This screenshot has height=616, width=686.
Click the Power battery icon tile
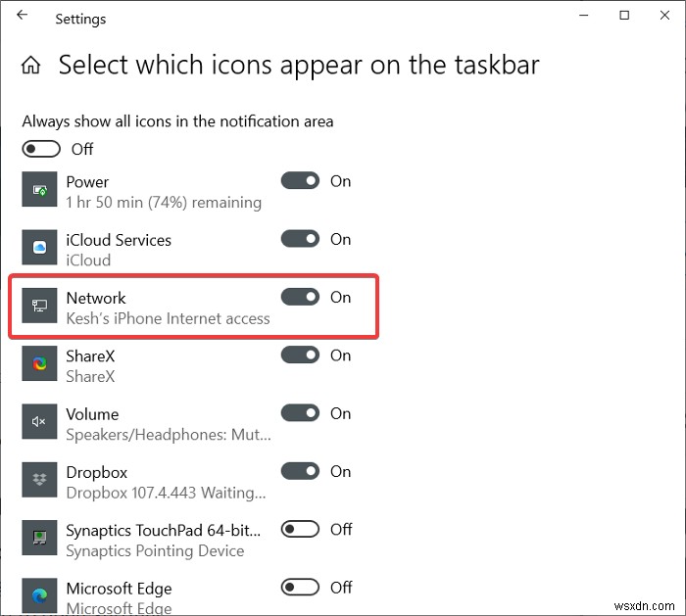click(39, 189)
